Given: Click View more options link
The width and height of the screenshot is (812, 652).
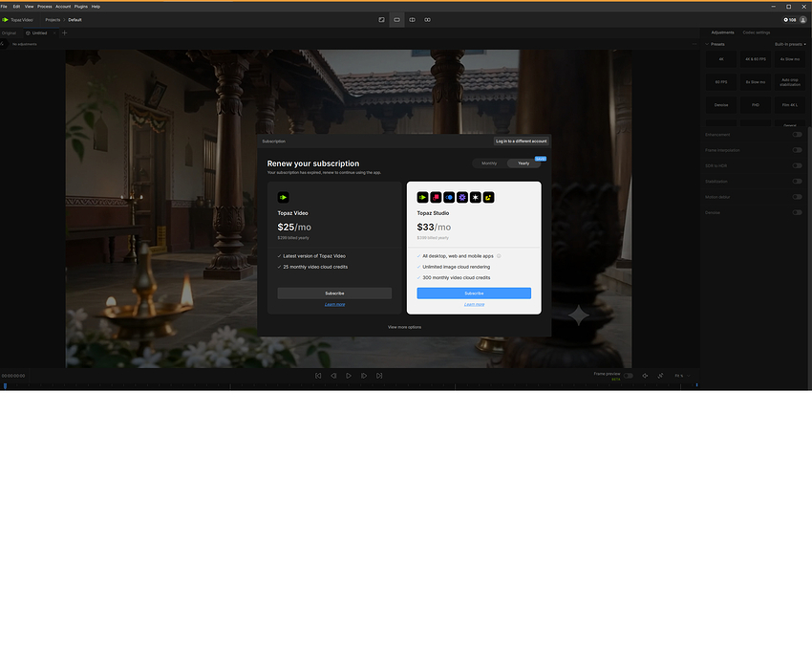Looking at the screenshot, I should [x=404, y=327].
